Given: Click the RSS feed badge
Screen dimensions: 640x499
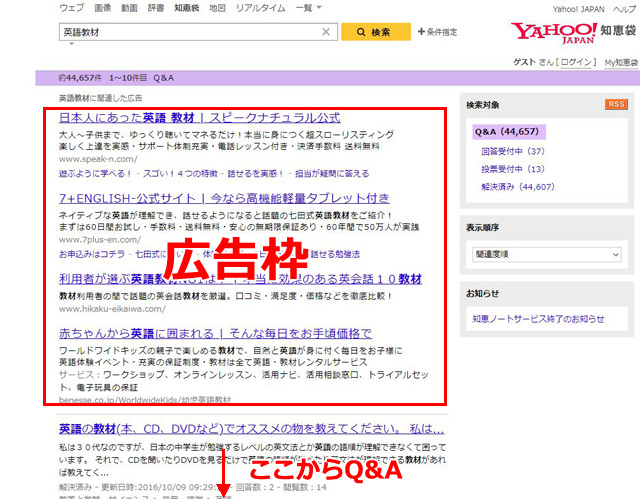Looking at the screenshot, I should (x=616, y=104).
